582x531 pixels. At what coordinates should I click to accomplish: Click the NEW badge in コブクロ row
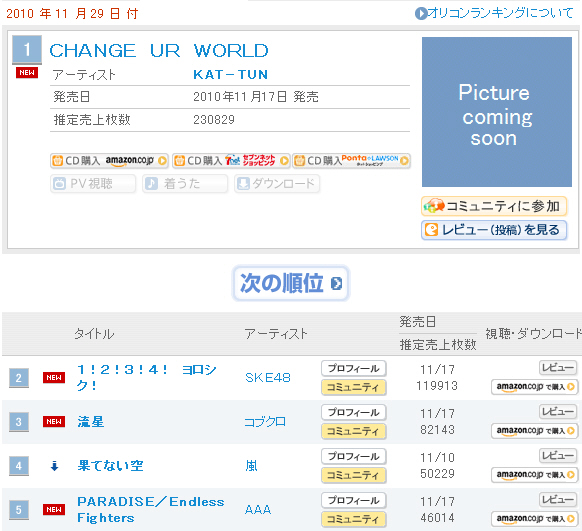click(54, 422)
